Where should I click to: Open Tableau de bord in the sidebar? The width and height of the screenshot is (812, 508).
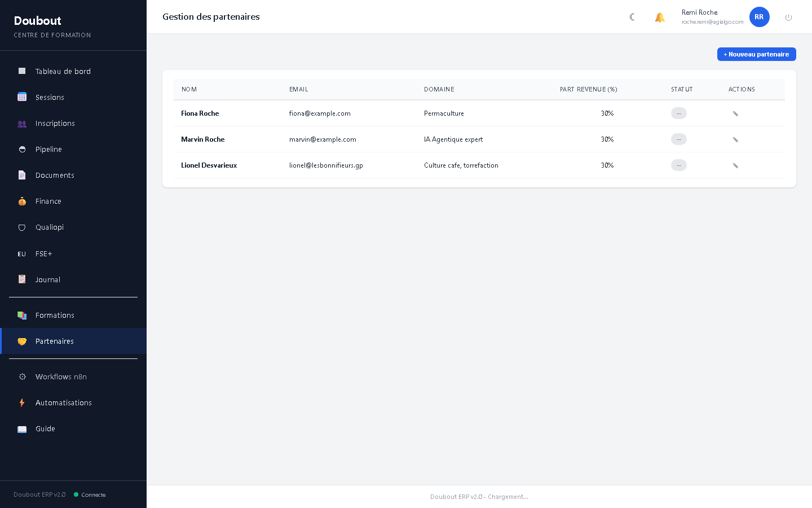[x=63, y=71]
